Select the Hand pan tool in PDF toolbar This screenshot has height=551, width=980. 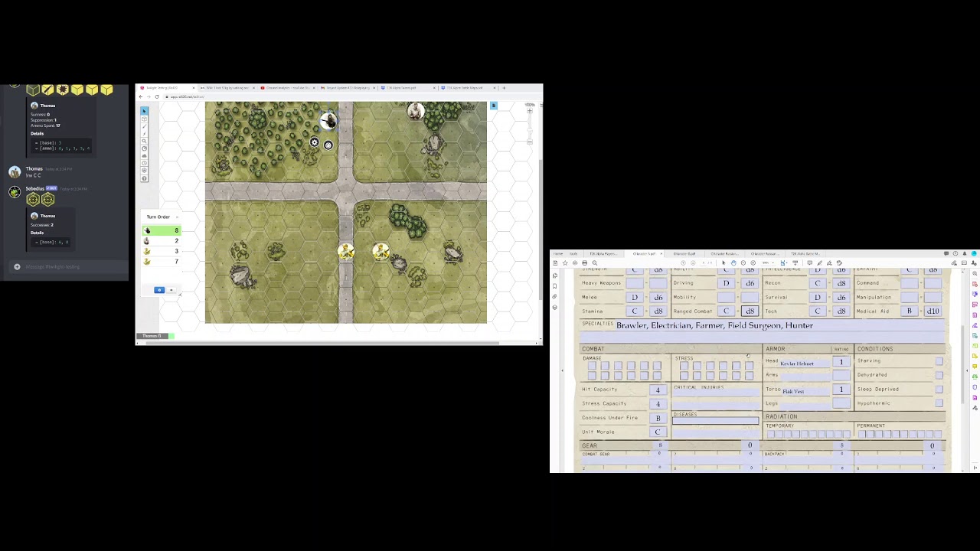click(x=733, y=263)
